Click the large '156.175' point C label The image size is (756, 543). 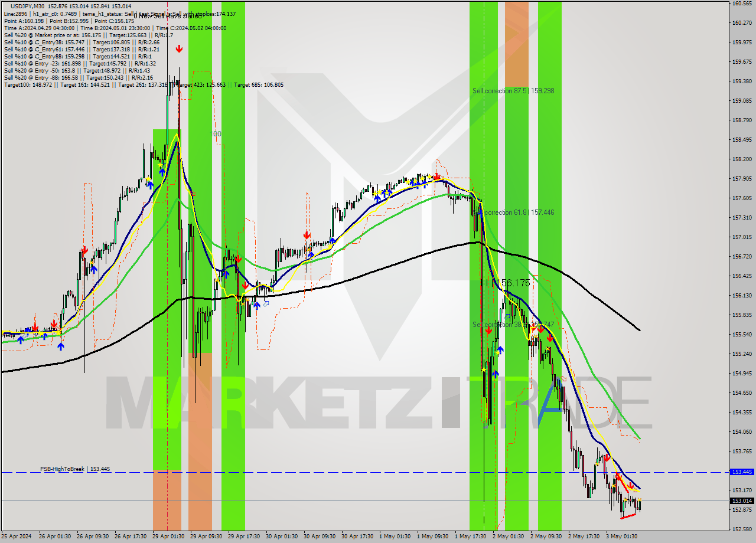tap(511, 283)
